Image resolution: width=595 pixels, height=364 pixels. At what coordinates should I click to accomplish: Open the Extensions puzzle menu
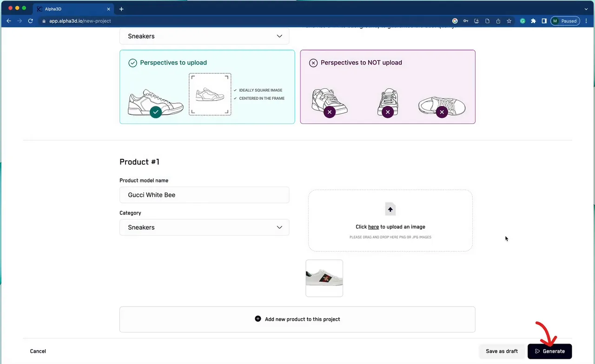533,21
